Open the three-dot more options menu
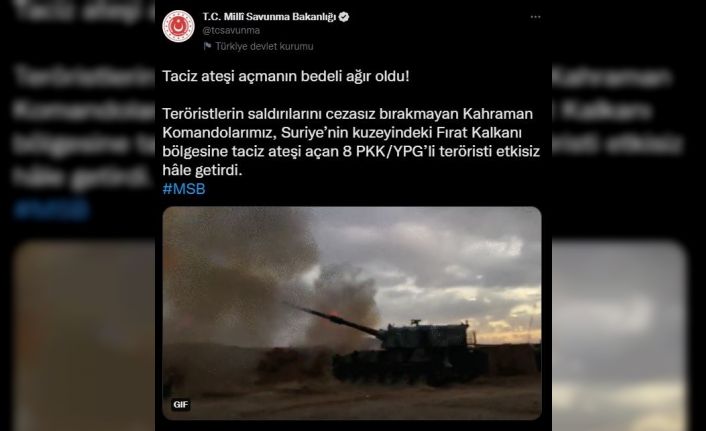This screenshot has width=706, height=431. click(535, 17)
